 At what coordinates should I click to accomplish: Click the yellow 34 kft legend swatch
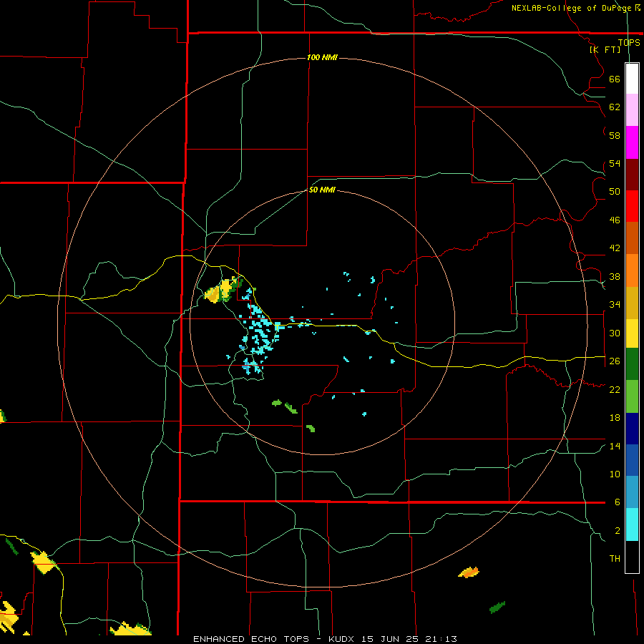coord(632,333)
